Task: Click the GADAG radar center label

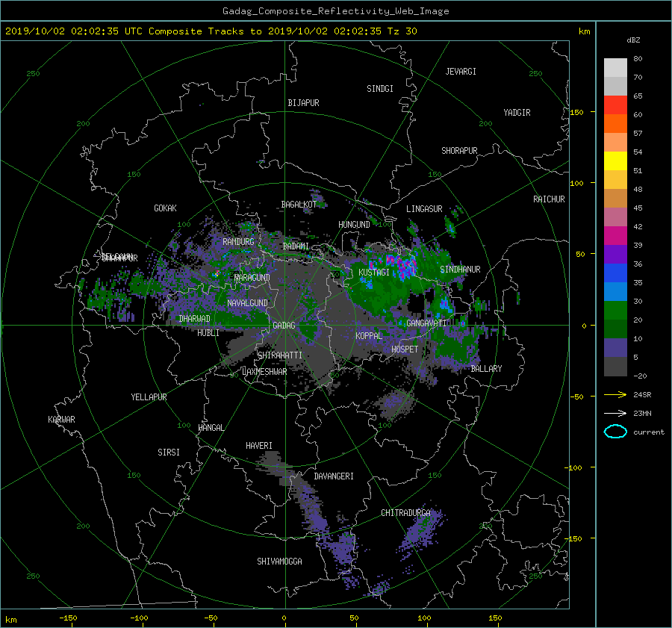Action: [x=284, y=326]
